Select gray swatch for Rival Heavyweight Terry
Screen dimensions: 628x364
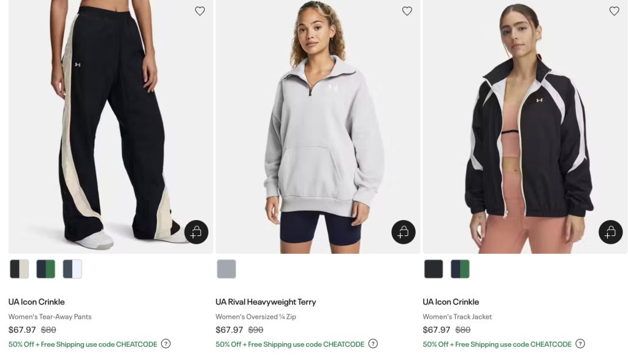pos(226,269)
